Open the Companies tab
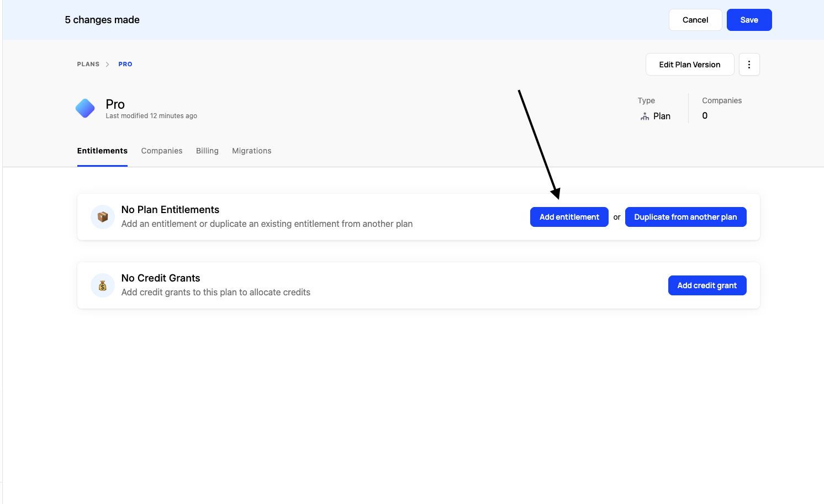 162,151
